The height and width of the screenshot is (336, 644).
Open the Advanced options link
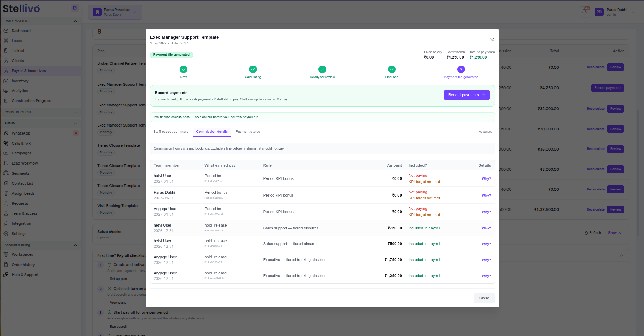tap(486, 132)
